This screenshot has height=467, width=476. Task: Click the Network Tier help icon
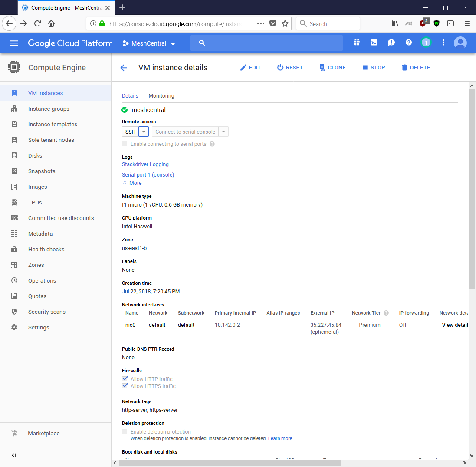click(x=386, y=313)
